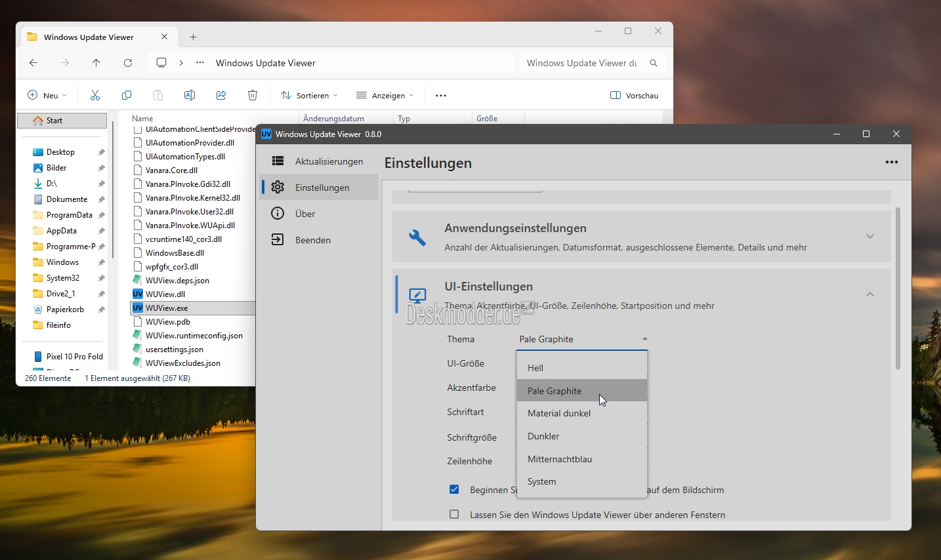Sort files by Änderungsdatum column
The image size is (941, 560).
[333, 119]
